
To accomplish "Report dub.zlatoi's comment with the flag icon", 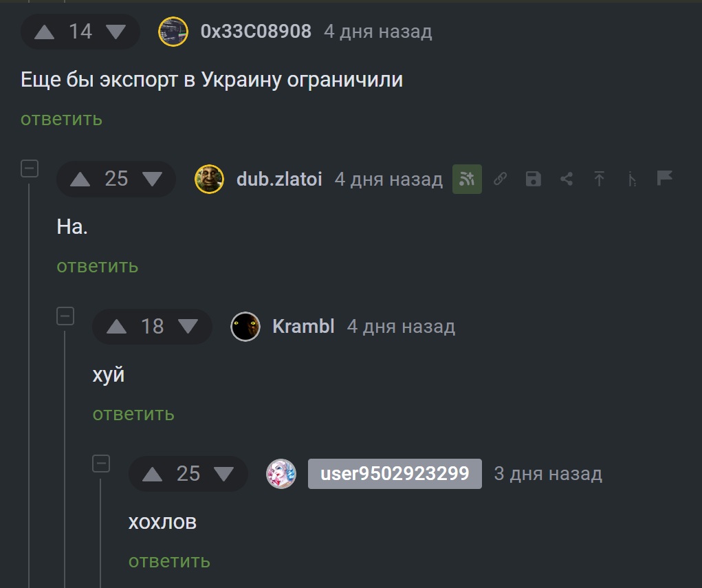I will click(664, 178).
